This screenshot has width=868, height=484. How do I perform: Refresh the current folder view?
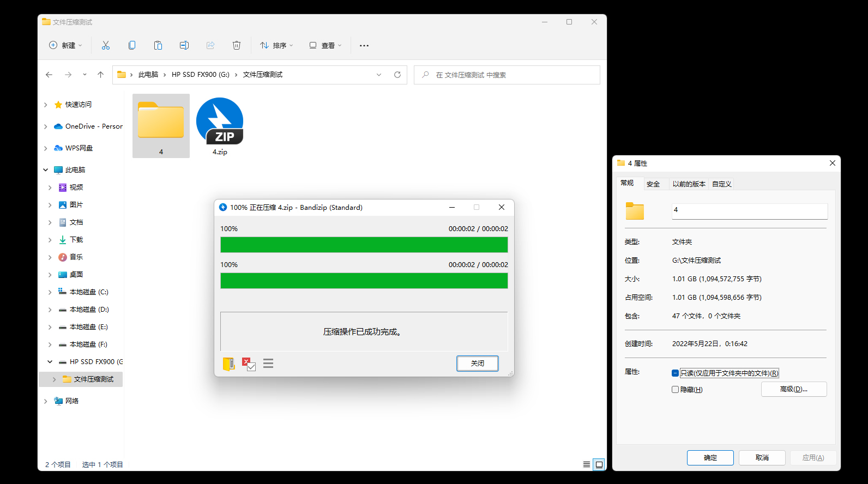tap(397, 75)
